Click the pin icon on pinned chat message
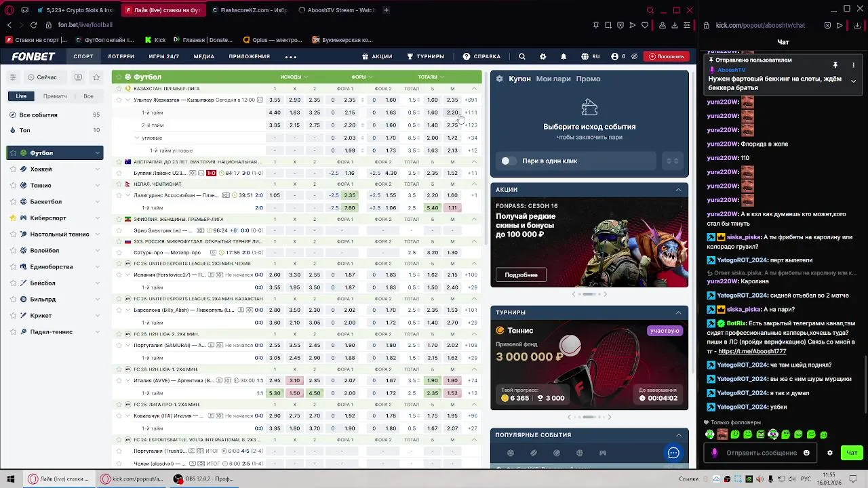 click(835, 65)
